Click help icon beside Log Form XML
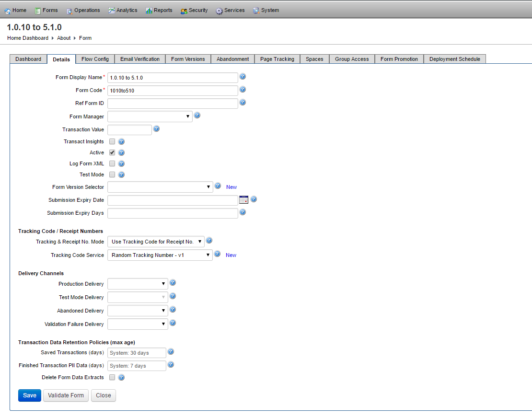The image size is (532, 418). [x=121, y=163]
